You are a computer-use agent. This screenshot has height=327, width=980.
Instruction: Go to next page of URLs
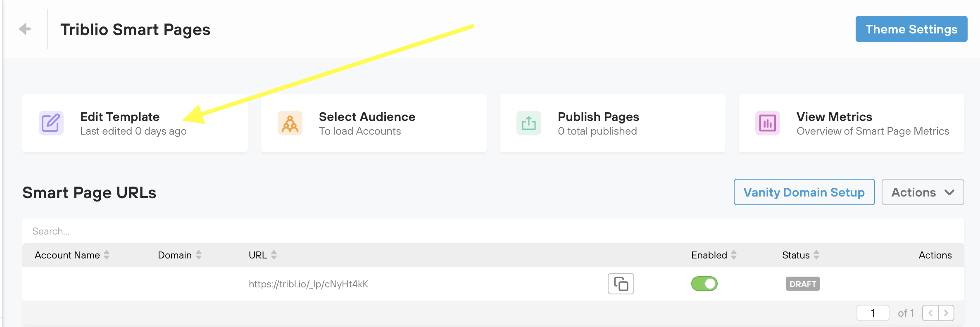pos(946,313)
